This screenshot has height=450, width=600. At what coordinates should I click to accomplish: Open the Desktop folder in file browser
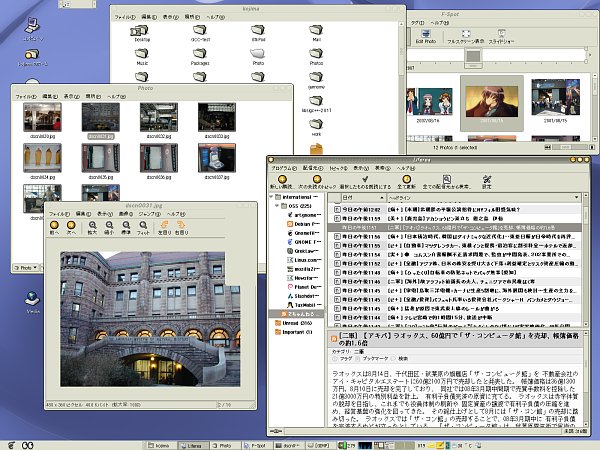pos(142,33)
